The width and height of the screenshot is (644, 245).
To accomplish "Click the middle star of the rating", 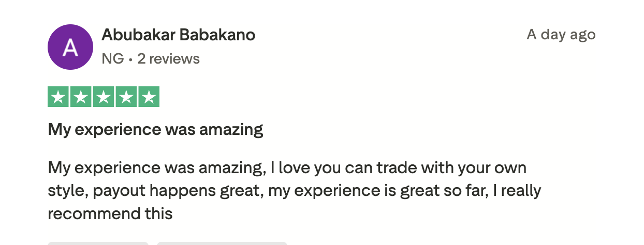I will click(x=104, y=97).
